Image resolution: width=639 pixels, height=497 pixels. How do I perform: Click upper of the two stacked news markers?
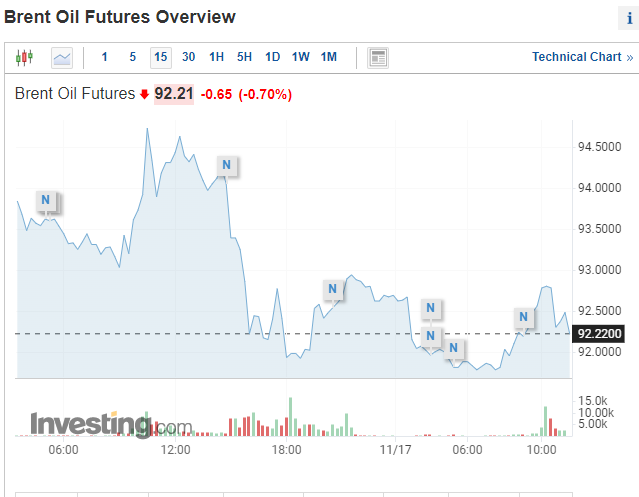tap(431, 308)
